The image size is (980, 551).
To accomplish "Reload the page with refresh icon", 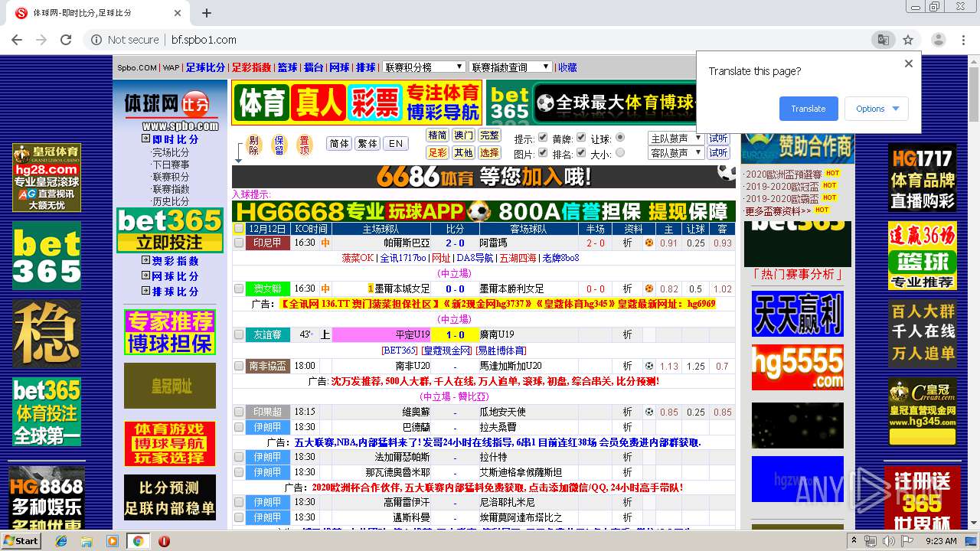I will (x=66, y=40).
